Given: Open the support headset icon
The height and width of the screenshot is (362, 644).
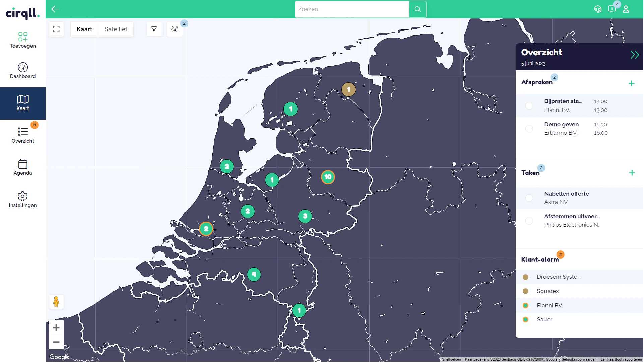Looking at the screenshot, I should 598,9.
